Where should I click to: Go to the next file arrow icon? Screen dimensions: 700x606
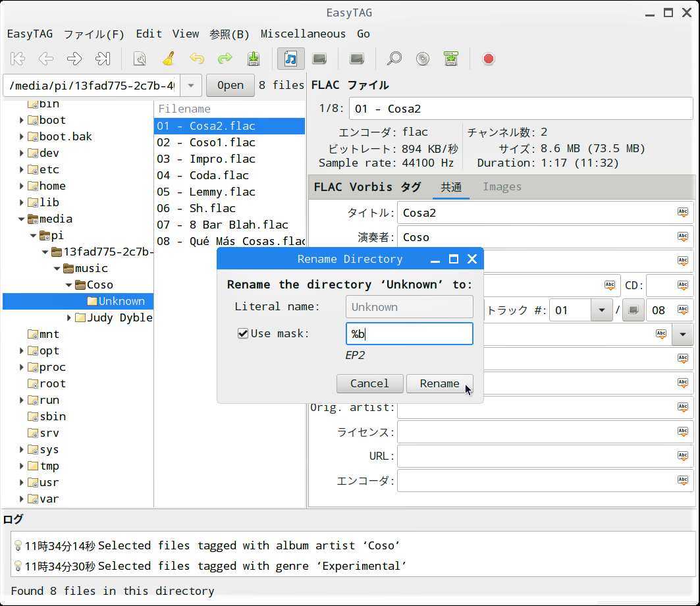click(74, 59)
